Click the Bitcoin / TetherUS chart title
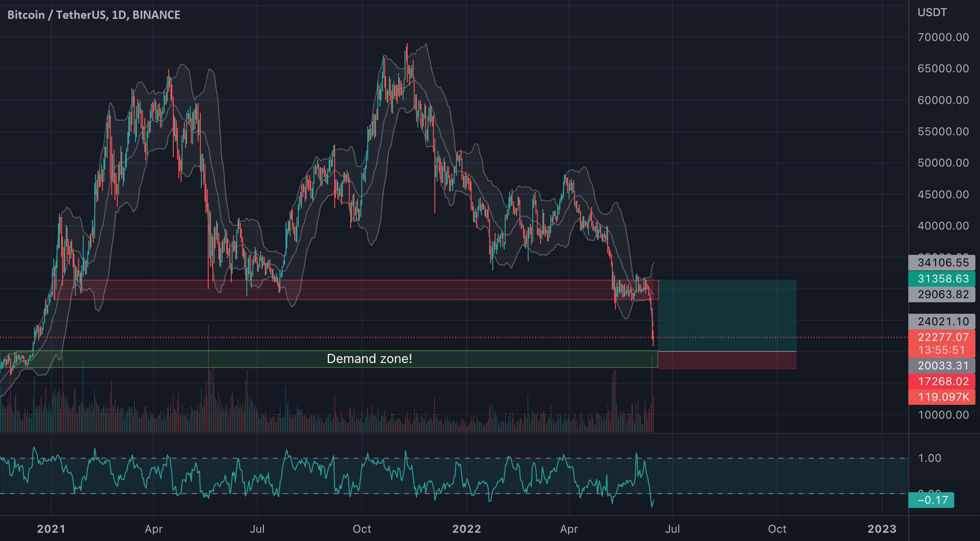This screenshot has height=541, width=980. click(x=94, y=15)
